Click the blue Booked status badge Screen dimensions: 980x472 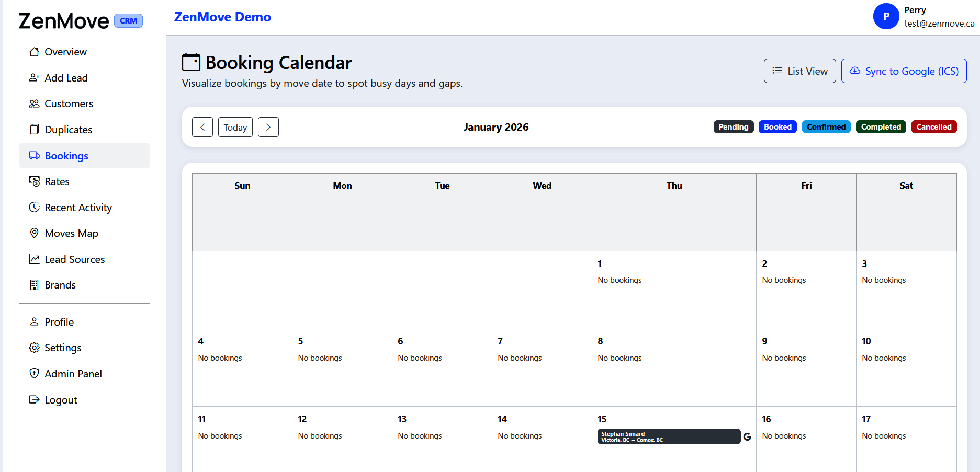click(778, 127)
